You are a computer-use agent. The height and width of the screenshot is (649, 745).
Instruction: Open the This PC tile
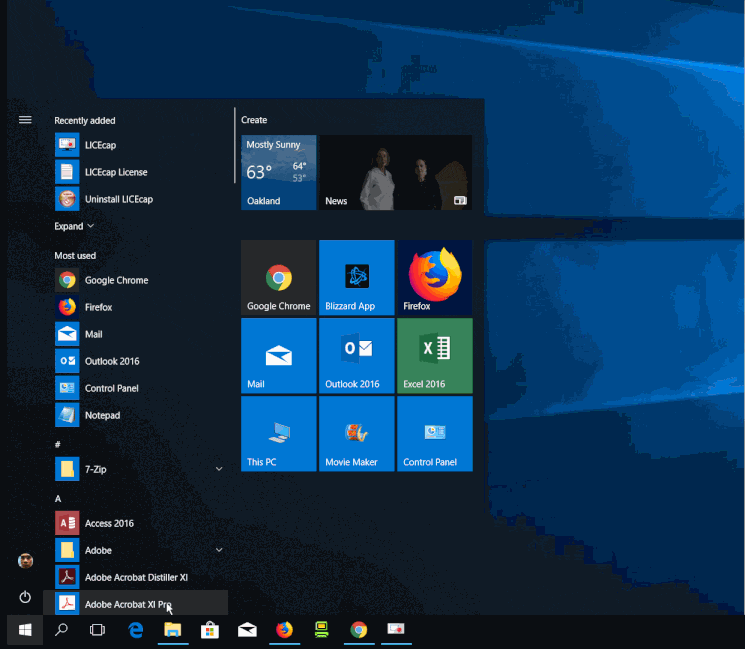(279, 434)
